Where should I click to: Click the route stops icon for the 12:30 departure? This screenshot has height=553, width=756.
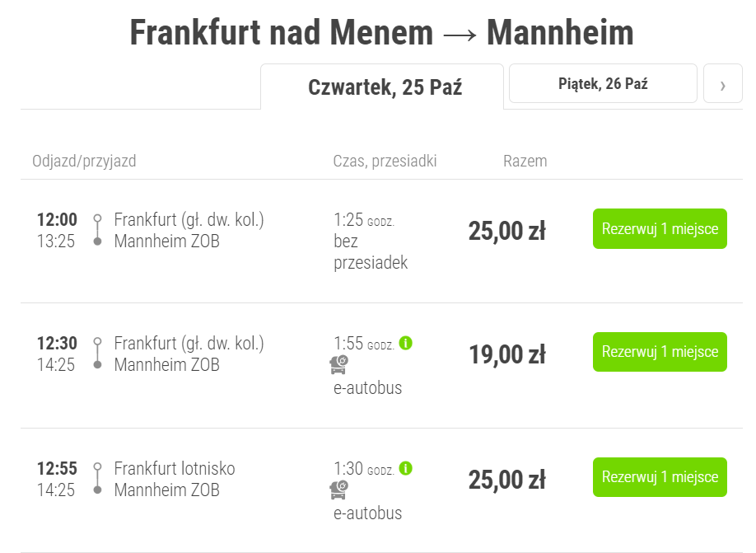pos(97,354)
